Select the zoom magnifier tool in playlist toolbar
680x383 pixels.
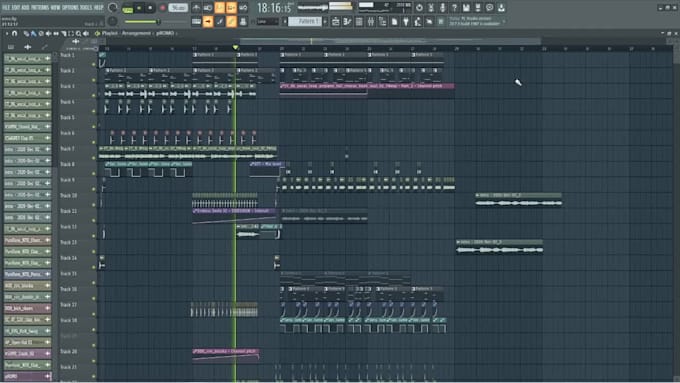78,33
